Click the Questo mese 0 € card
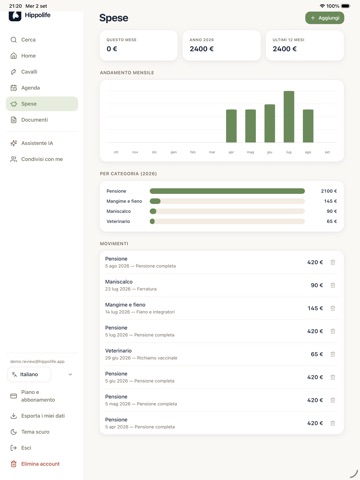This screenshot has width=360, height=480. (x=139, y=45)
